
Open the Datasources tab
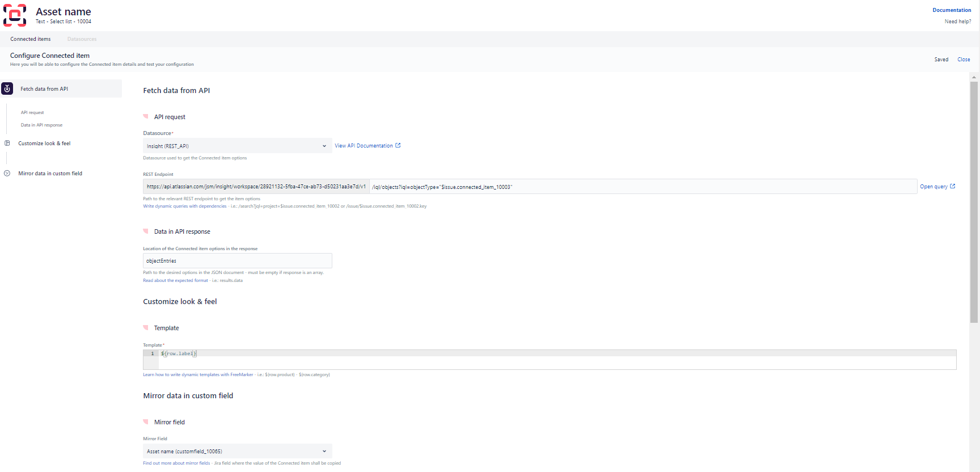tap(82, 39)
